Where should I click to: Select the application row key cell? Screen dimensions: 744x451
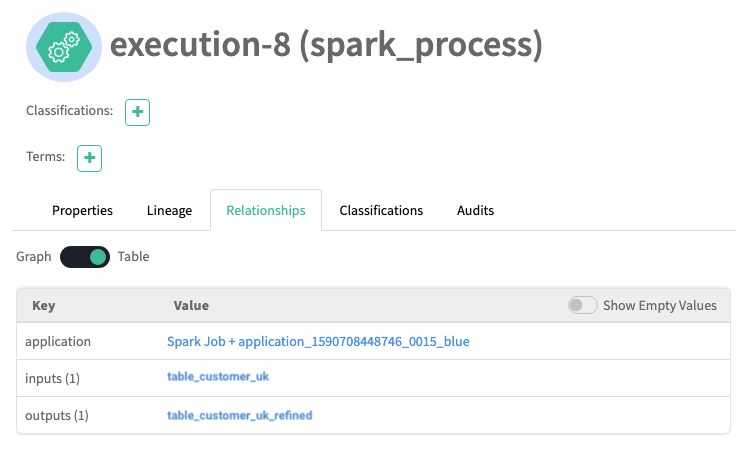58,342
